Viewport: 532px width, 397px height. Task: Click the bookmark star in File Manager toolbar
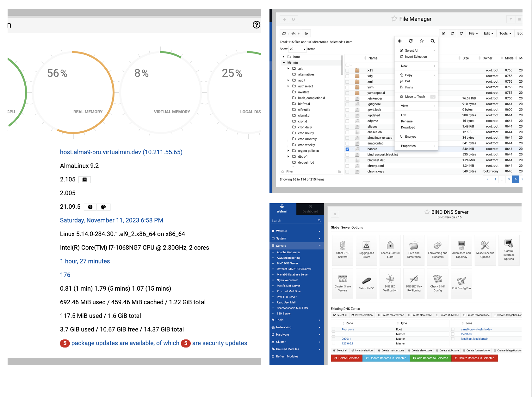tap(421, 41)
